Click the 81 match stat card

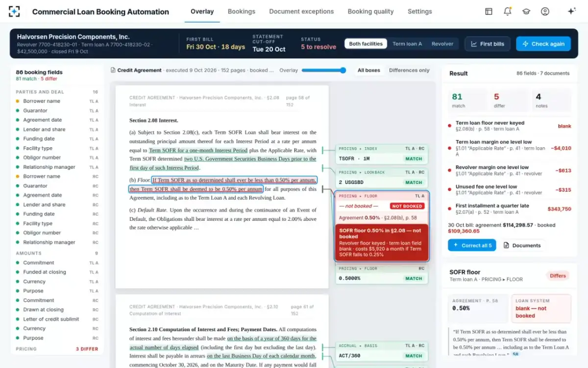468,100
